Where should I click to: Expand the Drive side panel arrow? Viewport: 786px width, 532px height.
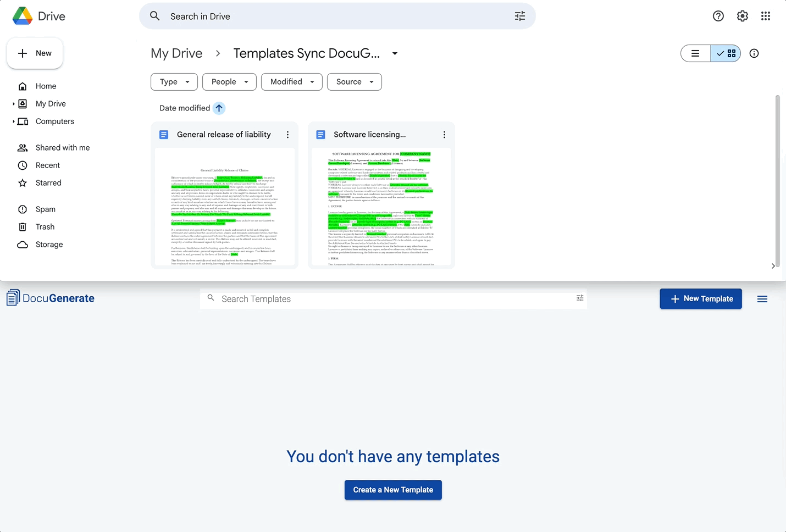pyautogui.click(x=773, y=266)
